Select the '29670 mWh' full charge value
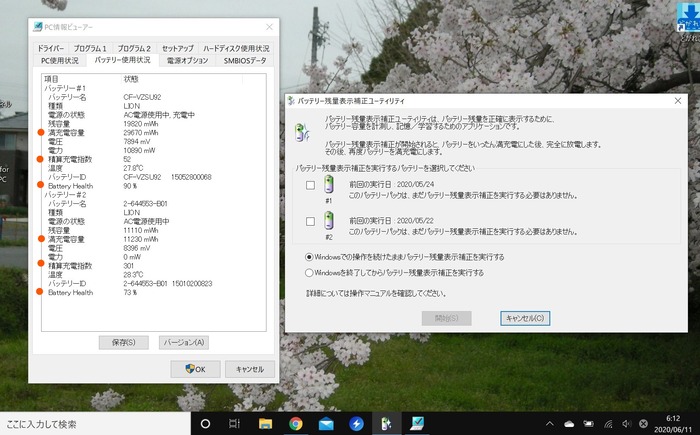This screenshot has height=435, width=700. (141, 133)
